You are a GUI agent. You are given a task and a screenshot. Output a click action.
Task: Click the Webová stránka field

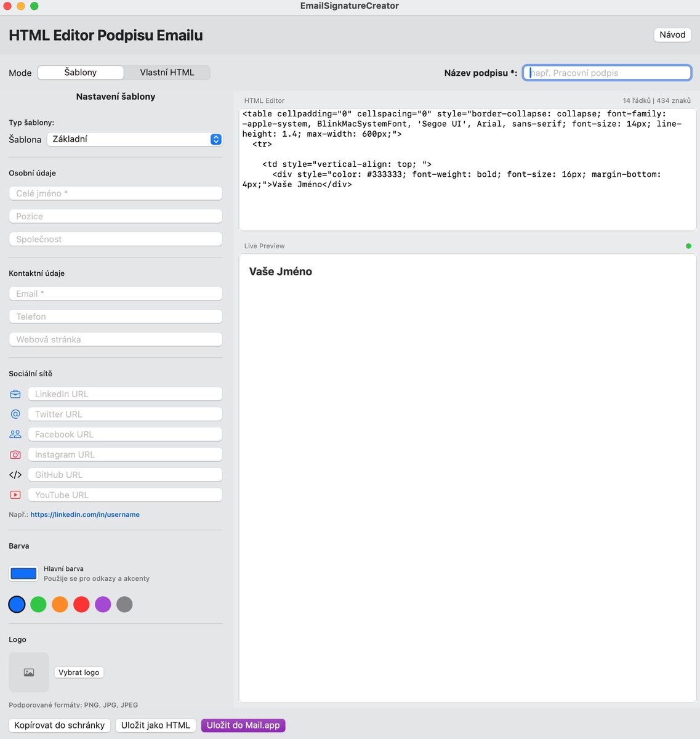(116, 339)
